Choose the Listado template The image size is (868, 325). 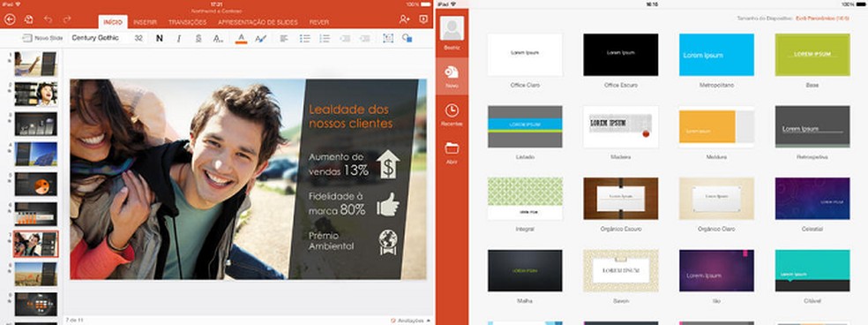(x=525, y=126)
